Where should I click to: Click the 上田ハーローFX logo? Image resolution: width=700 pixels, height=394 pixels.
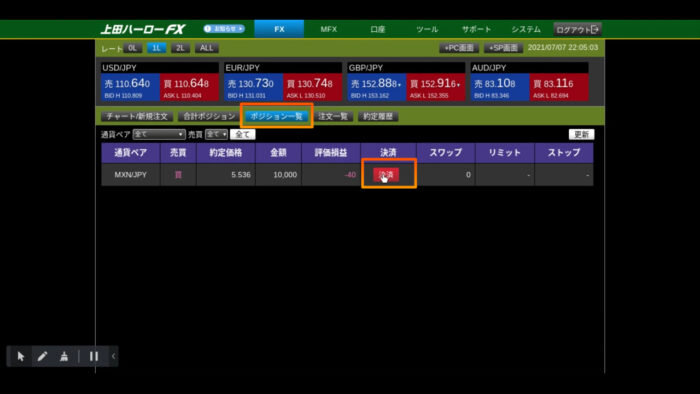(143, 29)
